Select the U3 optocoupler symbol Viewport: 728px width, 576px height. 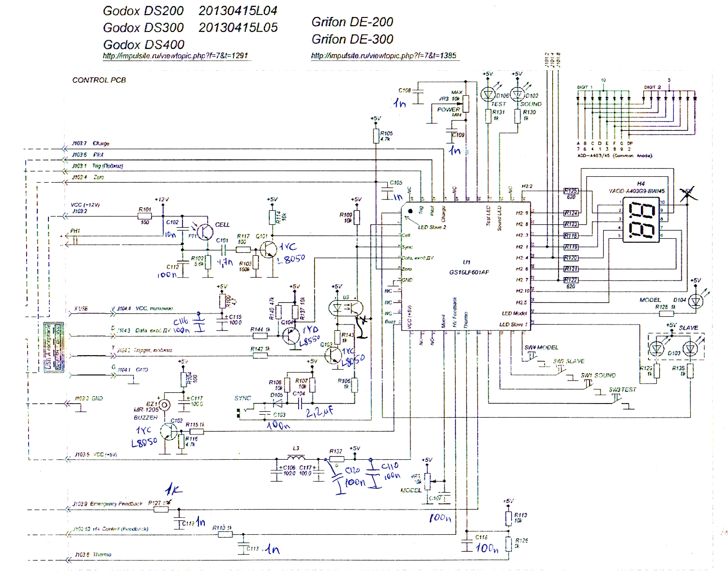point(346,307)
